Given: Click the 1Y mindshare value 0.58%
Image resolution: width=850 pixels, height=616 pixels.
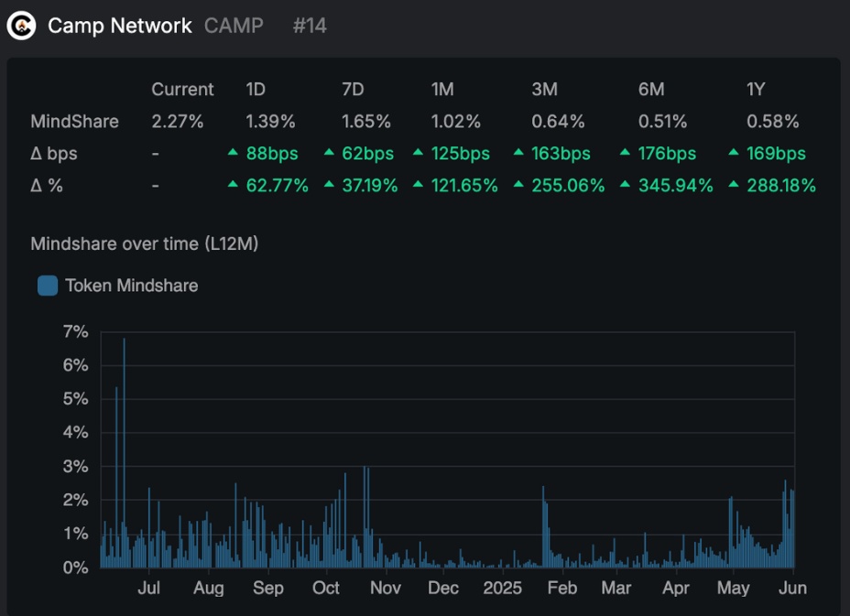Looking at the screenshot, I should tap(772, 121).
